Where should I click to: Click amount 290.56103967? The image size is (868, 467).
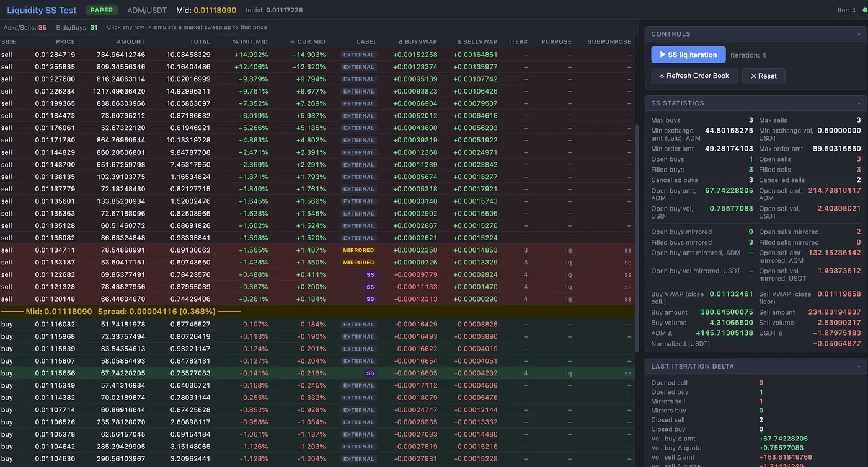pyautogui.click(x=121, y=459)
